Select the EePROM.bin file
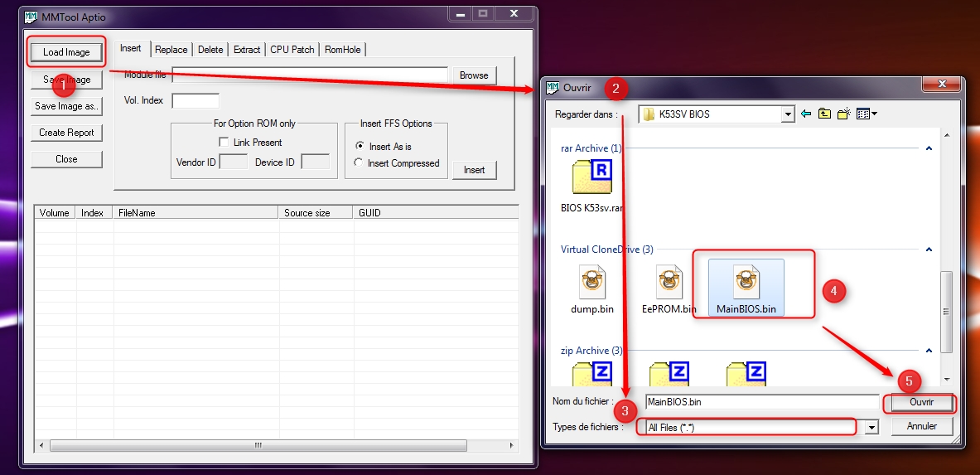Viewport: 980px width, 475px height. (669, 290)
